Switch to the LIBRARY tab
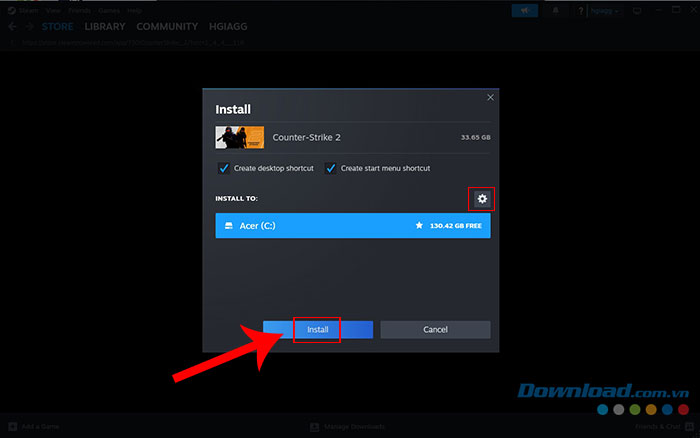700x438 pixels. tap(105, 26)
